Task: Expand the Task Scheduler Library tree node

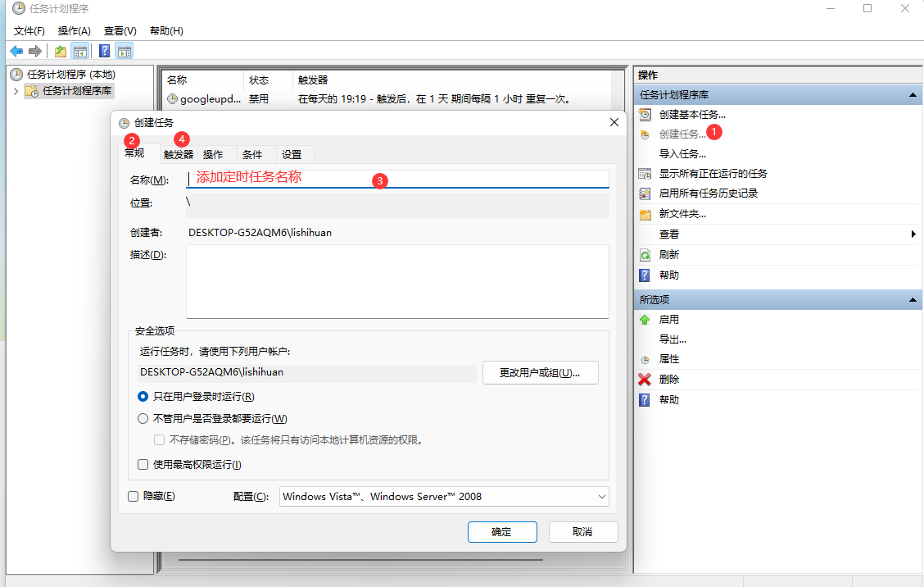Action: (16, 91)
